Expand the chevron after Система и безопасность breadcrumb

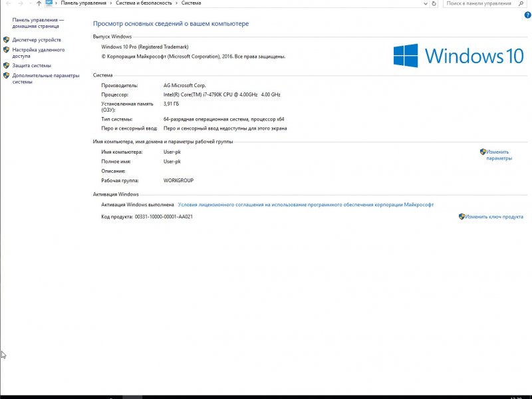click(176, 3)
